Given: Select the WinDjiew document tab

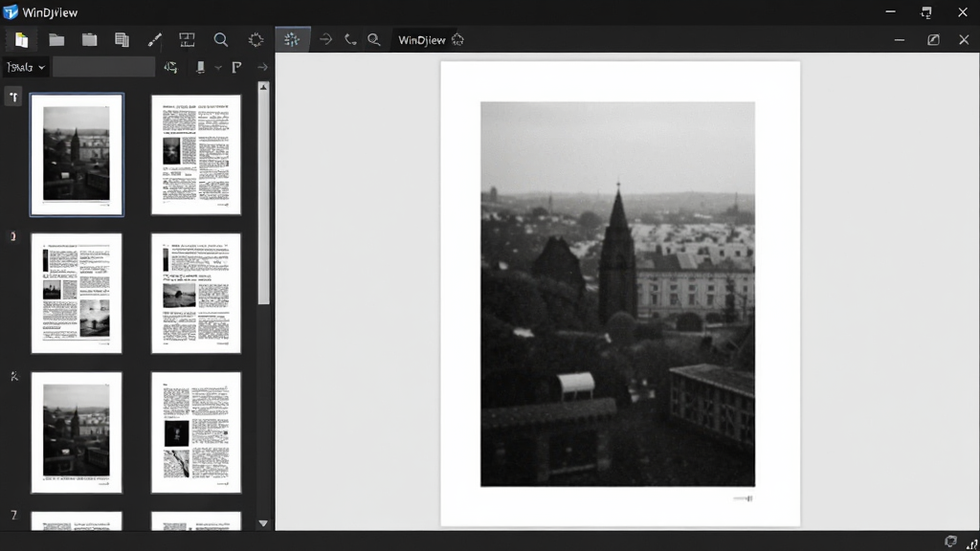Looking at the screenshot, I should [x=422, y=40].
